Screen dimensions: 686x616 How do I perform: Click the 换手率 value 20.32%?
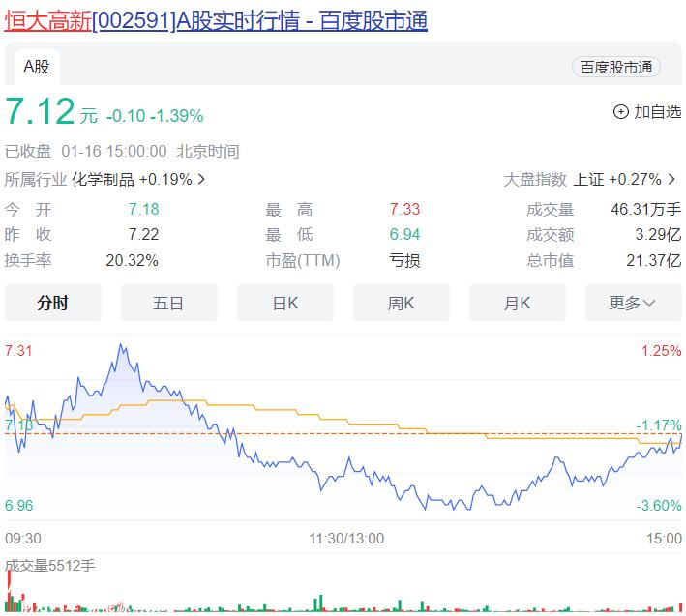pyautogui.click(x=133, y=260)
